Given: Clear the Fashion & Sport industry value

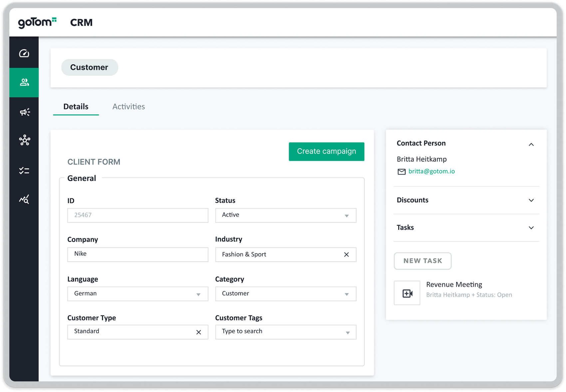Looking at the screenshot, I should click(346, 255).
